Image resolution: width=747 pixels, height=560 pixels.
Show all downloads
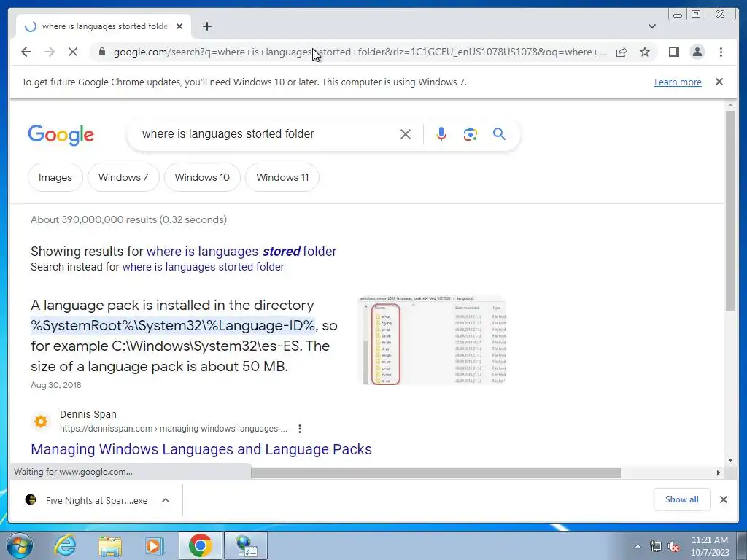point(682,499)
